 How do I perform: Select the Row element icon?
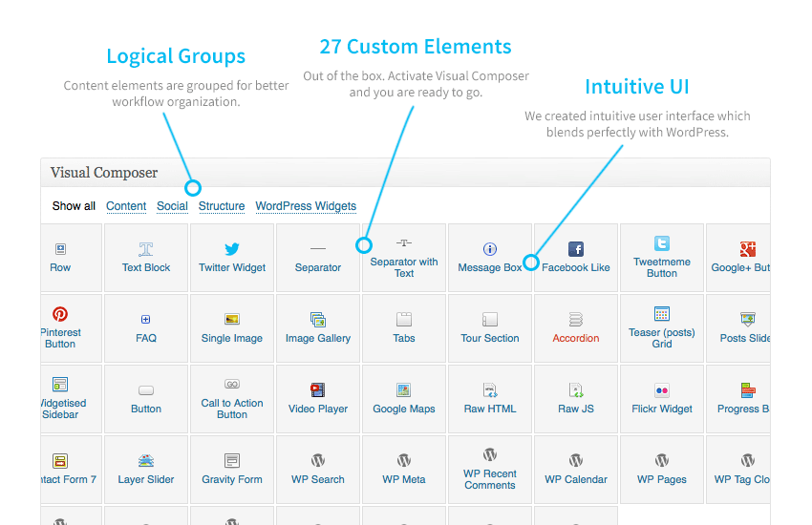coord(60,249)
